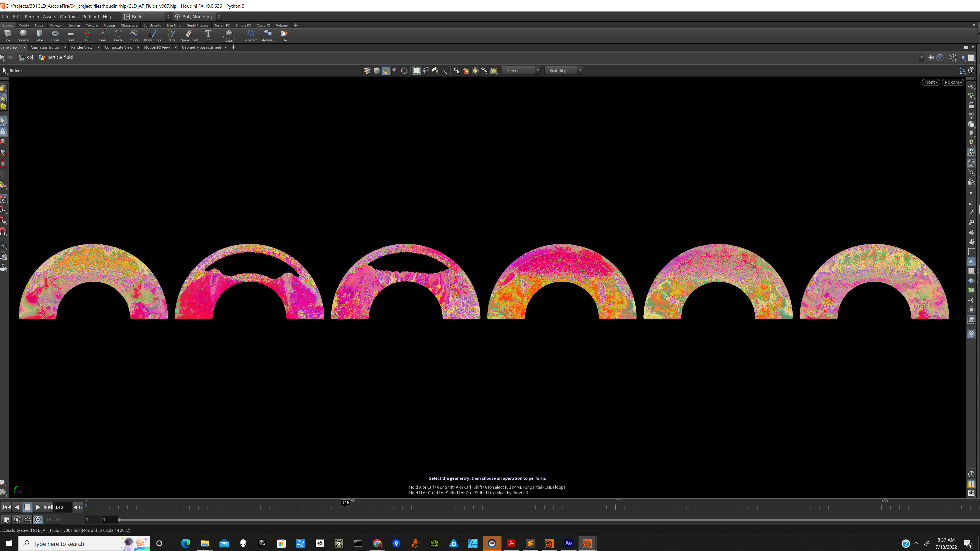Screen dimensions: 980x551
Task: Toggle audio speaker button in playbar
Action: [17, 519]
